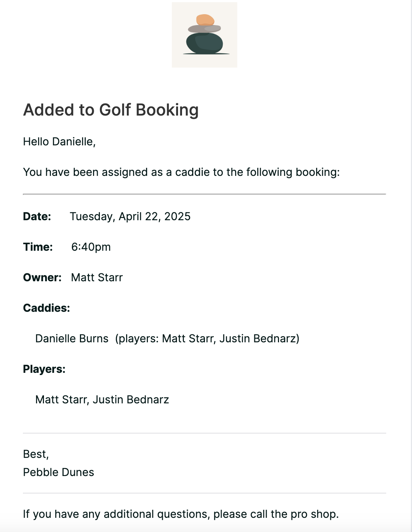Click the Players section label
Viewport: 412px width, 532px height.
point(44,369)
